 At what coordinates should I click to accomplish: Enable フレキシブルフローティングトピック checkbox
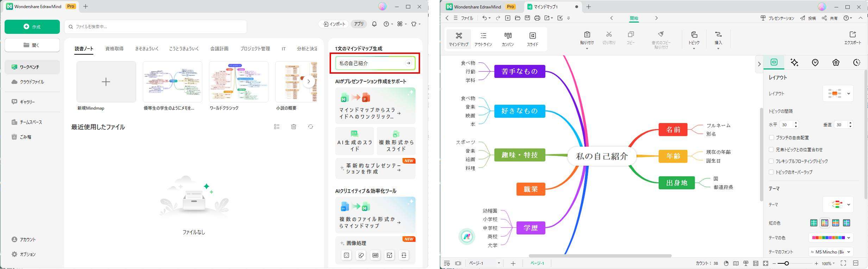[x=772, y=161]
